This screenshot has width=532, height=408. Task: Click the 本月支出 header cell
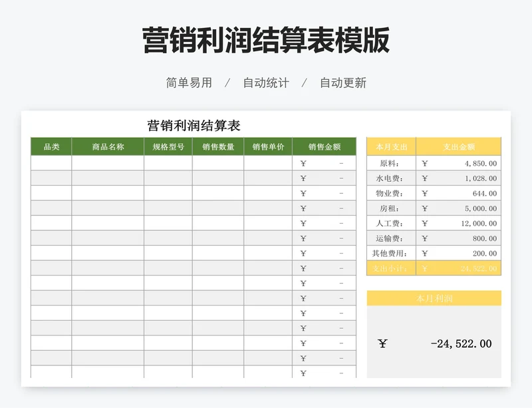[x=391, y=146]
